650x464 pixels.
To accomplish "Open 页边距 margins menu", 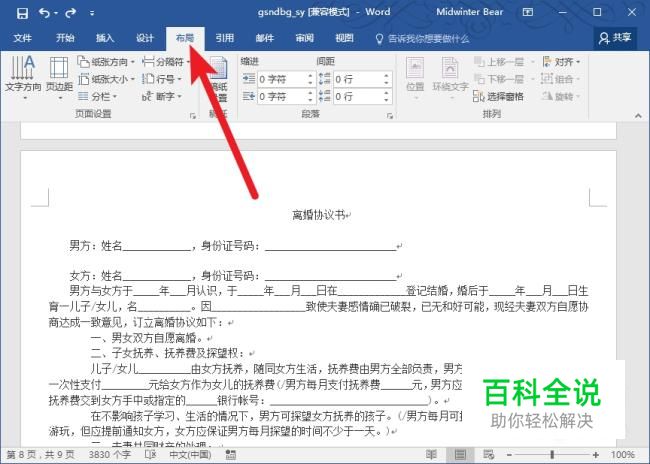I will point(59,78).
